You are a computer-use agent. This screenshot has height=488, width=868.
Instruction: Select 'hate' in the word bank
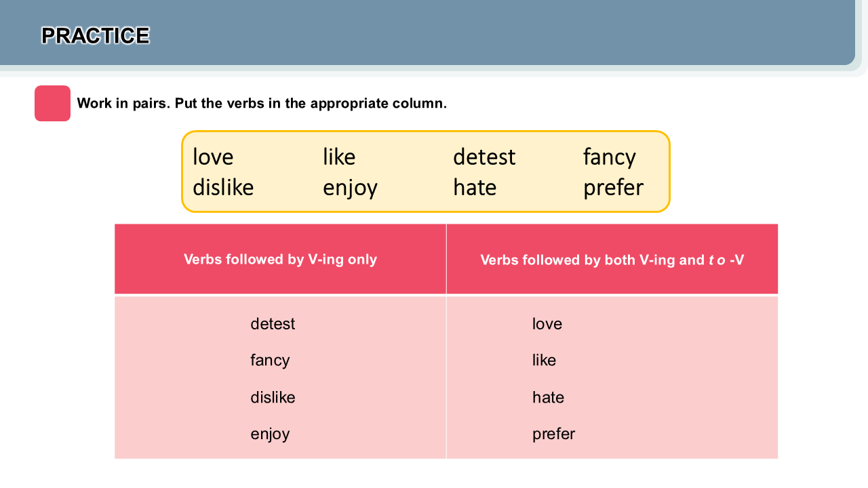(x=475, y=188)
